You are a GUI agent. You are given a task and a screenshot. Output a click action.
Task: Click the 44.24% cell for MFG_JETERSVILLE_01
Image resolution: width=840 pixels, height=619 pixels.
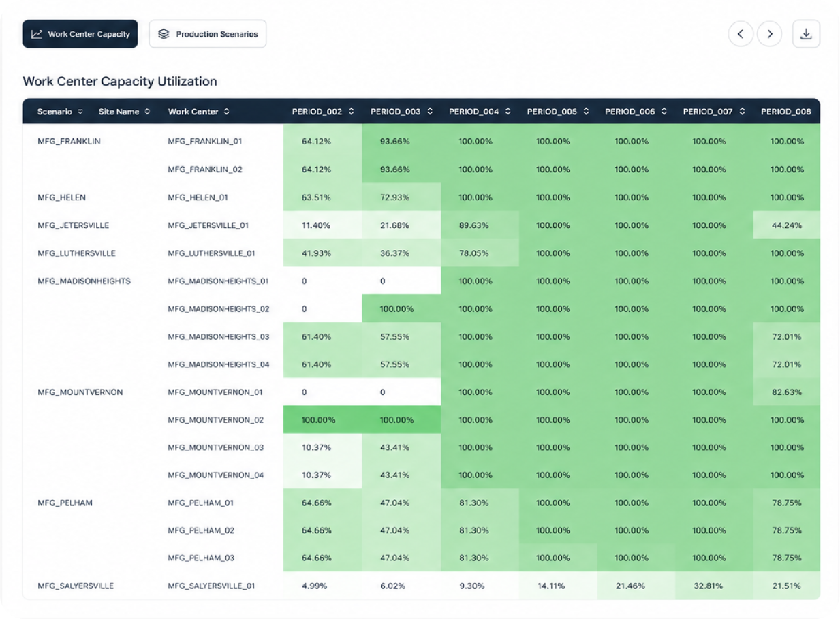pyautogui.click(x=787, y=225)
